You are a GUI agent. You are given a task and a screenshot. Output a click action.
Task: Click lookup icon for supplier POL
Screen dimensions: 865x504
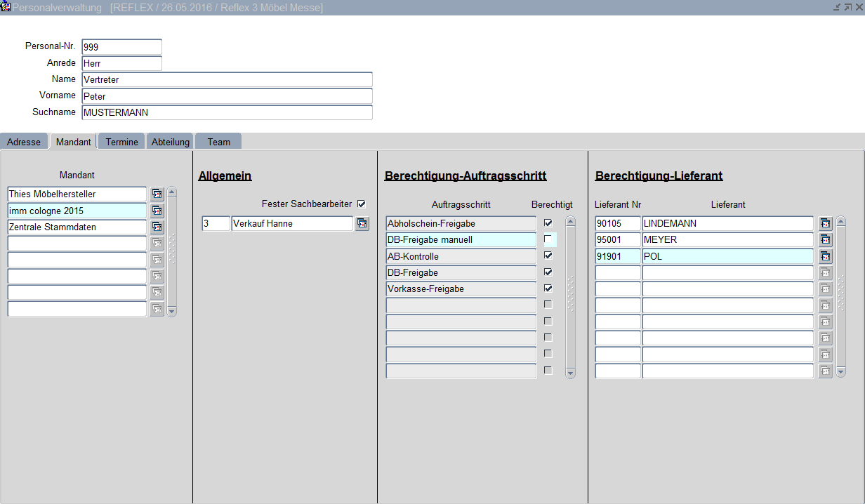coord(825,256)
